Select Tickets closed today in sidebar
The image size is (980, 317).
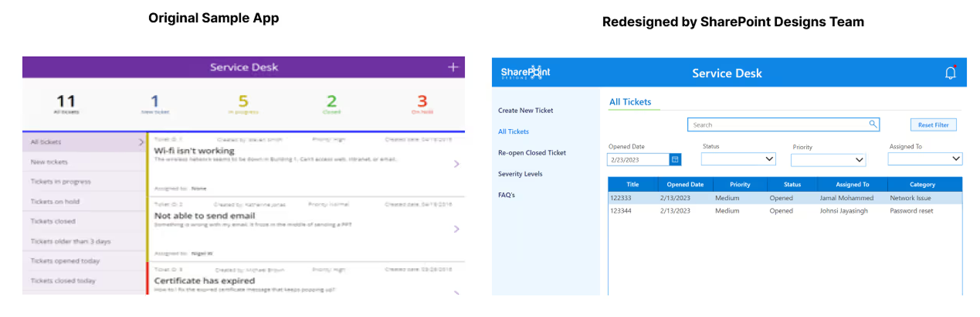[x=84, y=281]
